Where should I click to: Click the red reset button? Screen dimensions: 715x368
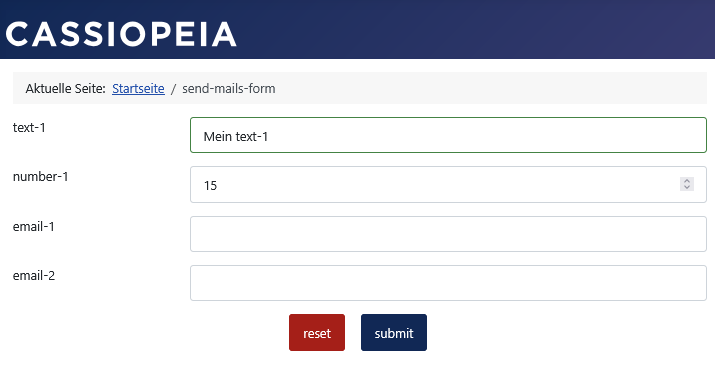point(317,332)
